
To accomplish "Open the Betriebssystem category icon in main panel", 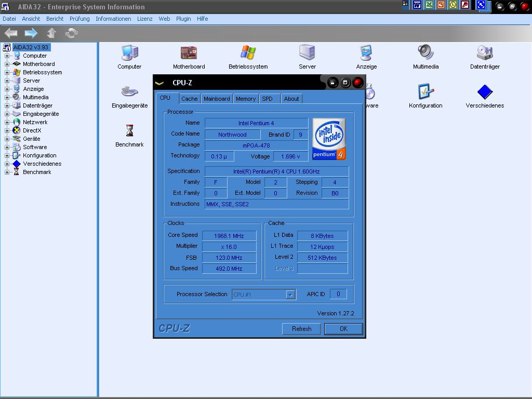I will (x=248, y=53).
